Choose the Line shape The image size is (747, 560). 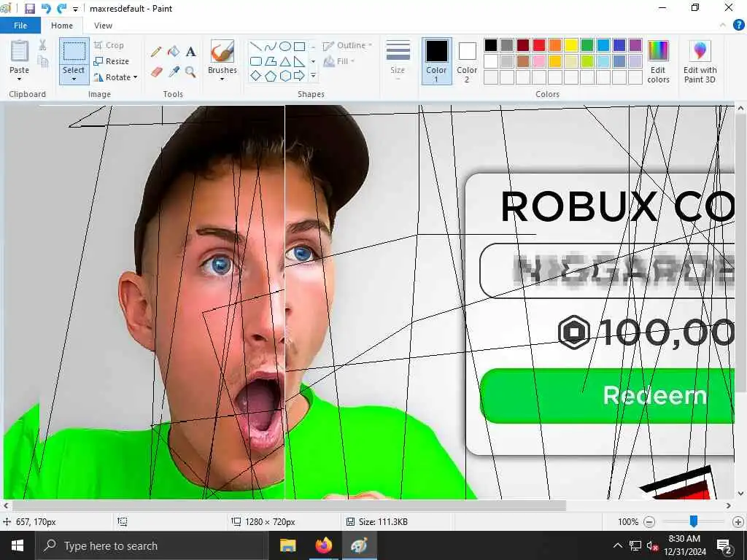click(x=256, y=47)
